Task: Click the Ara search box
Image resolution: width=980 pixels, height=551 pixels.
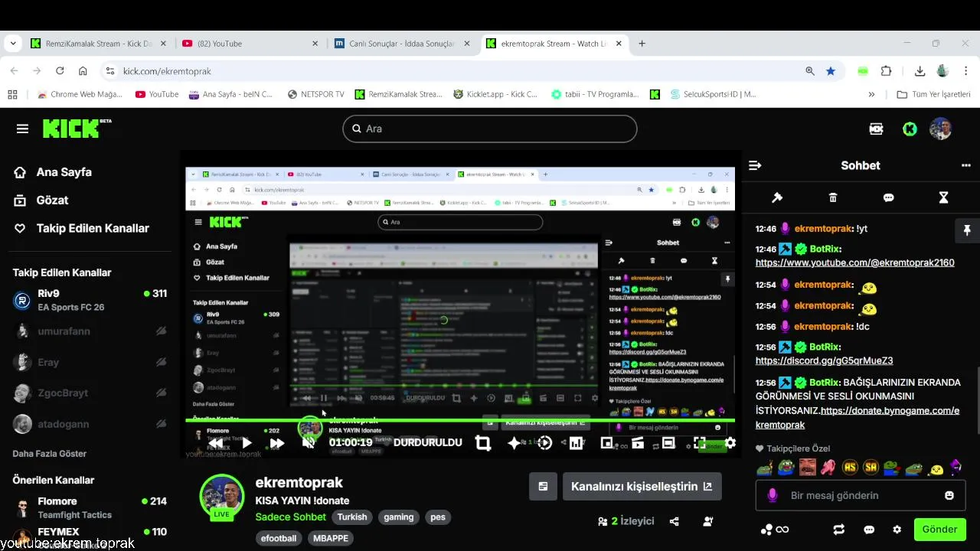Action: point(490,129)
